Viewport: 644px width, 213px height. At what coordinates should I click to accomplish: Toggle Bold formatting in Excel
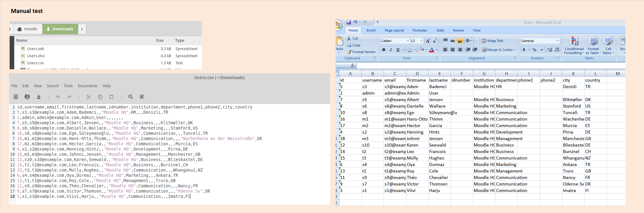click(x=384, y=50)
